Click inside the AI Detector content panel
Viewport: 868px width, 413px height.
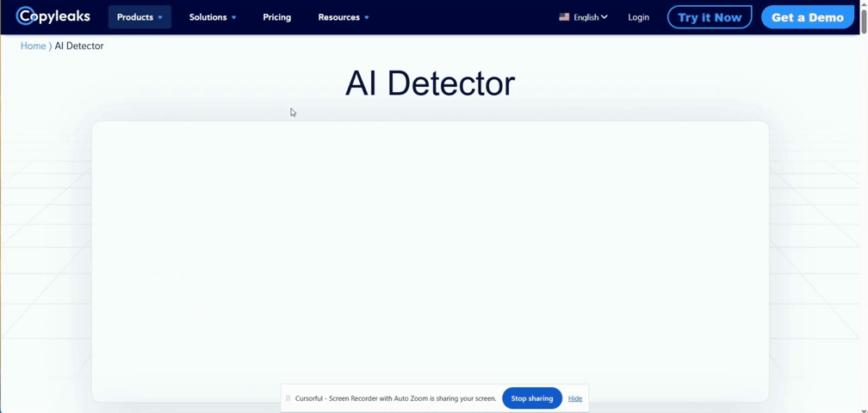[x=431, y=262]
